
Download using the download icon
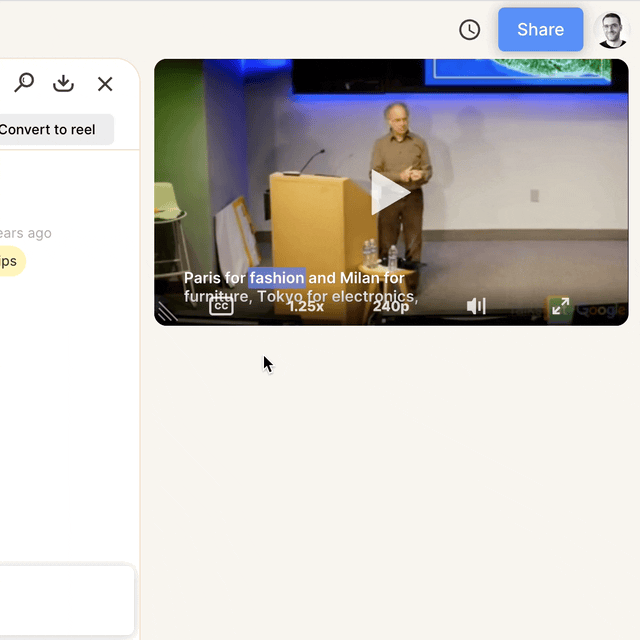(x=63, y=83)
